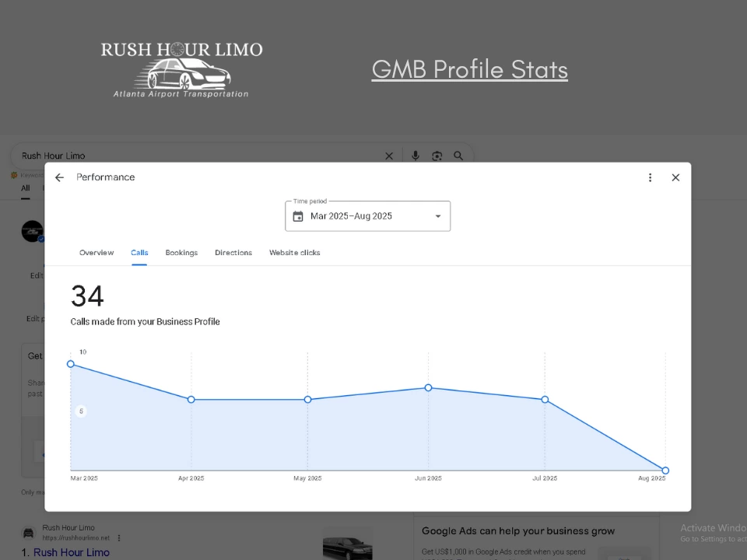Screen dimensions: 747x560
Task: Select the Calls tab
Action: coord(139,253)
